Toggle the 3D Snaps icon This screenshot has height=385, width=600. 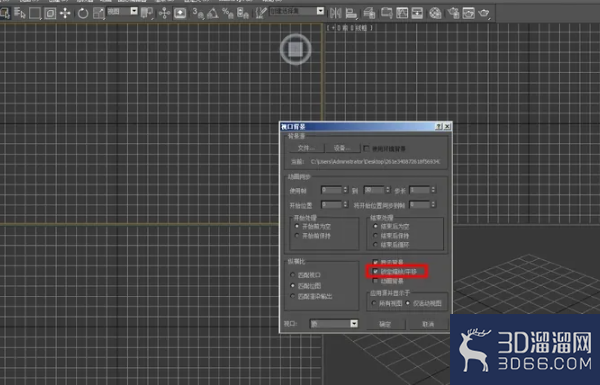(x=198, y=13)
